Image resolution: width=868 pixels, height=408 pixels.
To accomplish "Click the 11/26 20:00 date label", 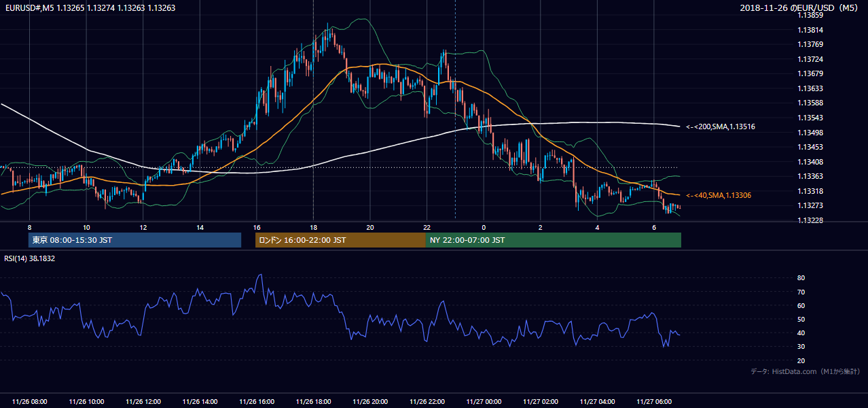I will (370, 402).
